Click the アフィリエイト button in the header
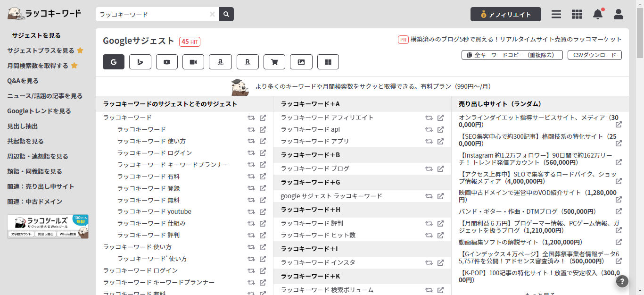 click(x=506, y=14)
